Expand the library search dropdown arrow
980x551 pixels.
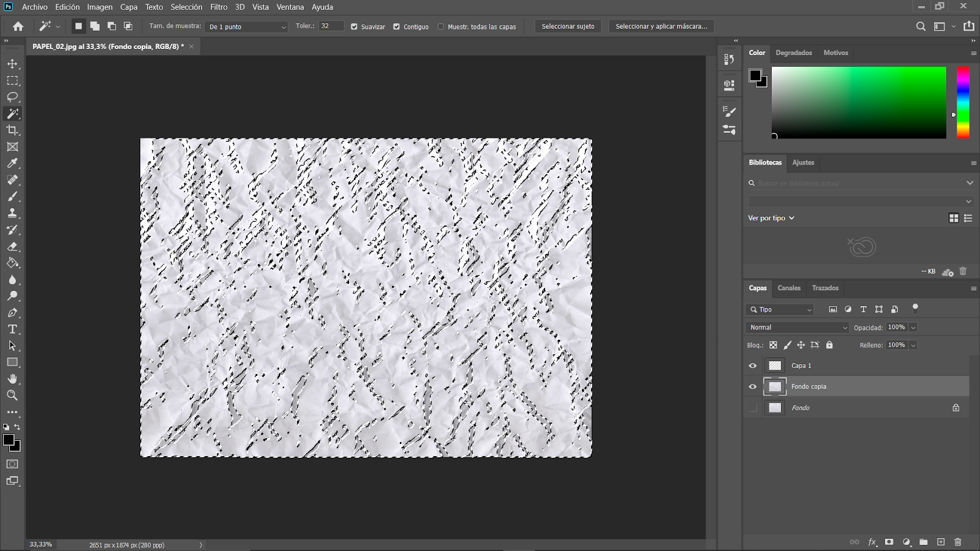[x=970, y=183]
